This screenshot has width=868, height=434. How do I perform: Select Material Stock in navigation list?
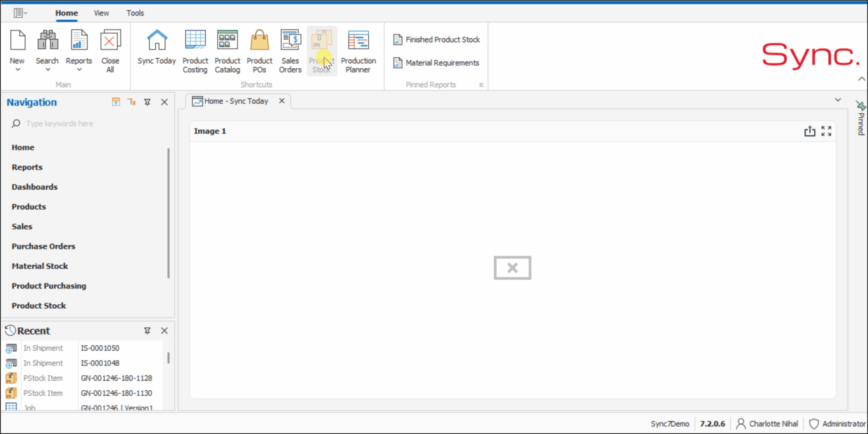click(x=40, y=266)
